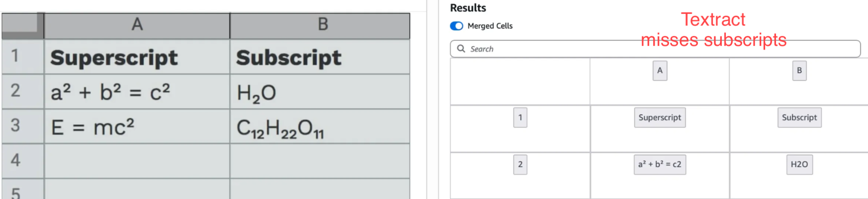Click the 'B' result tag
The image size is (868, 199).
coord(799,71)
